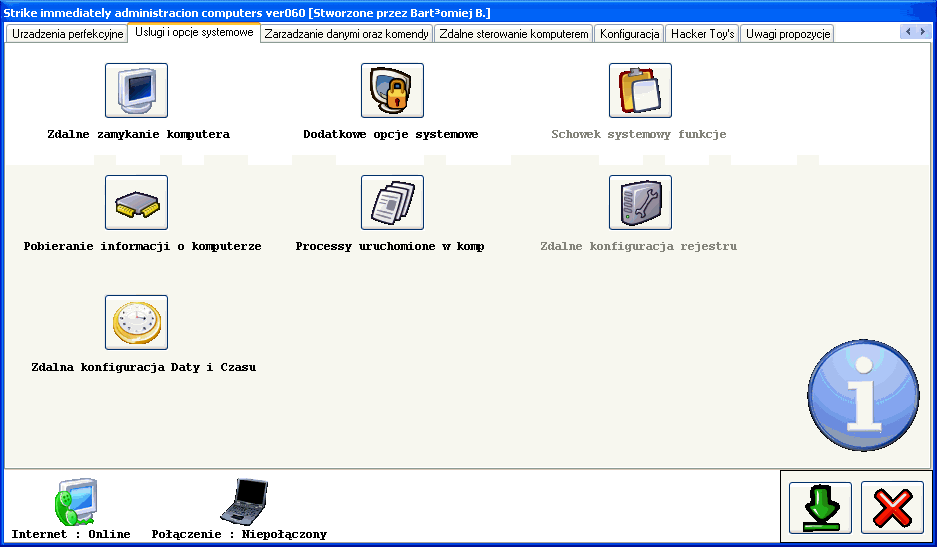937x547 pixels.
Task: Click Dodatkowe opcje systemowe padlock icon
Action: point(392,91)
